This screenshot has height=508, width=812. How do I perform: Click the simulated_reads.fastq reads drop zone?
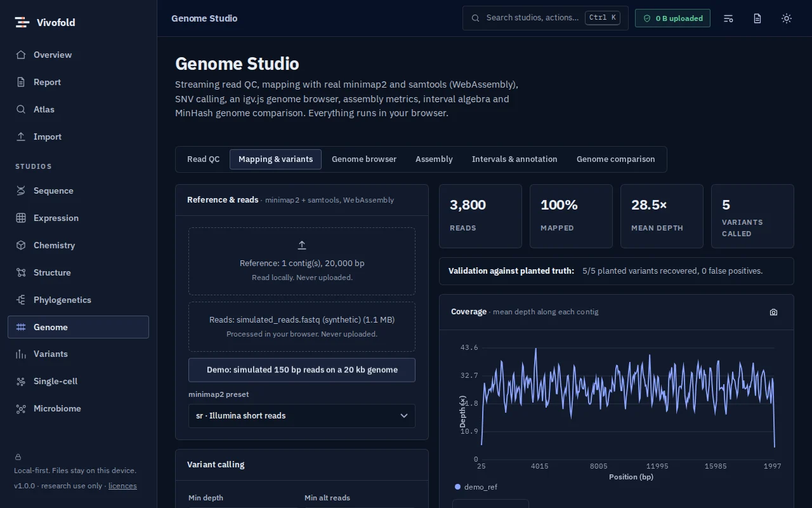[302, 326]
